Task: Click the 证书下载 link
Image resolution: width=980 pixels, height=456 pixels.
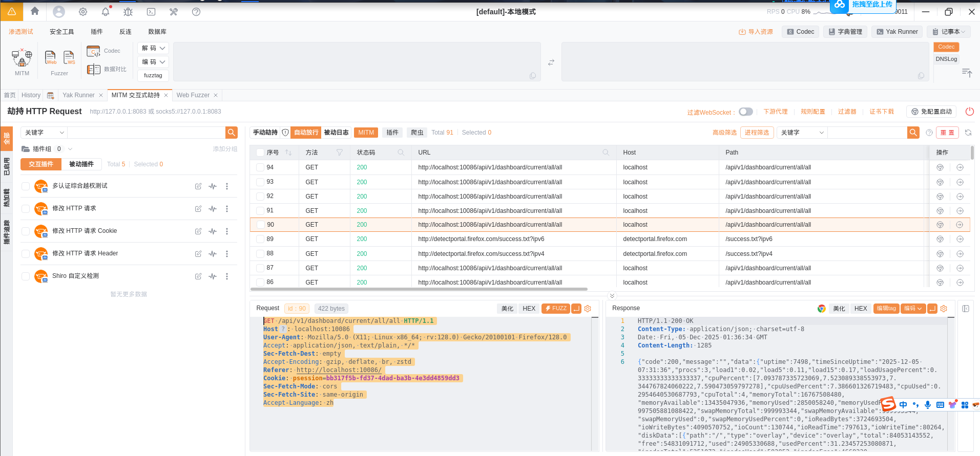Action: pyautogui.click(x=881, y=112)
